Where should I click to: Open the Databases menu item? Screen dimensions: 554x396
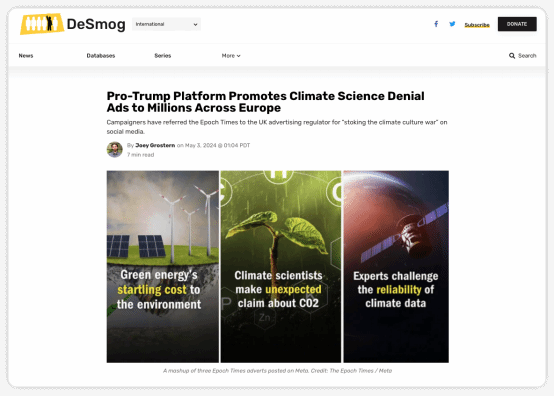101,56
